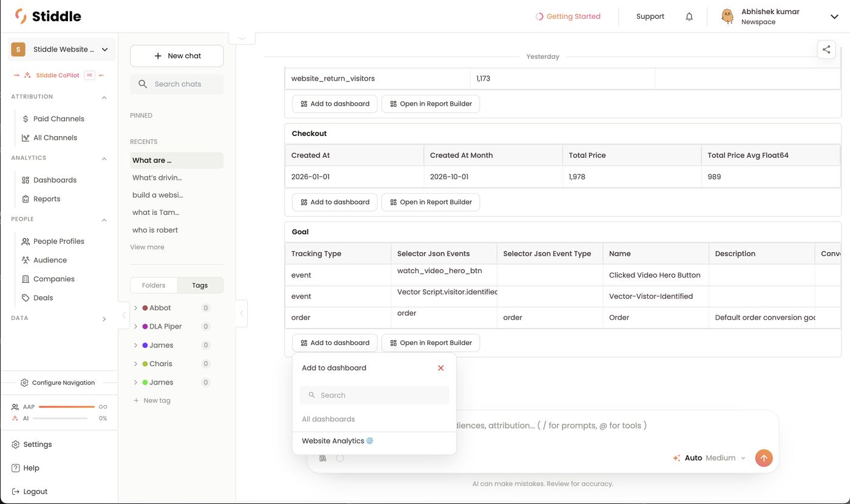Image resolution: width=850 pixels, height=504 pixels.
Task: Open Report Builder for website_return_visitors table
Action: [430, 104]
